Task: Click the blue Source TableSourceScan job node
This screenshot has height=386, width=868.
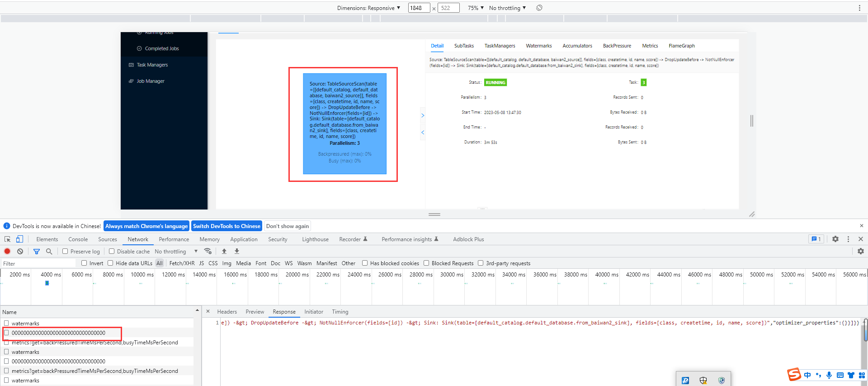Action: (344, 124)
